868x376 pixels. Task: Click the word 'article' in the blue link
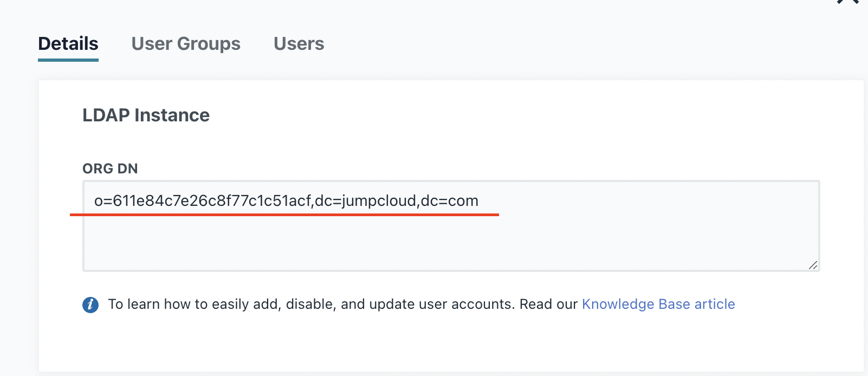pyautogui.click(x=715, y=304)
